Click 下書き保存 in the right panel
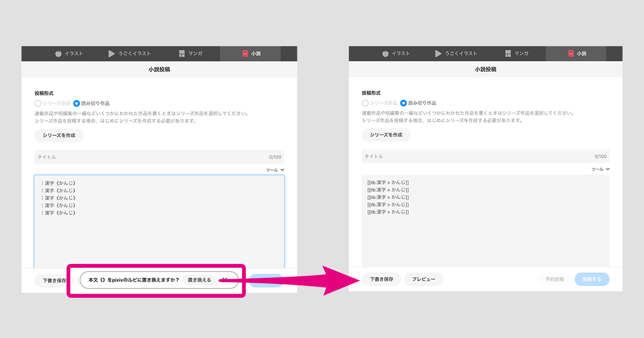644x338 pixels. [382, 280]
